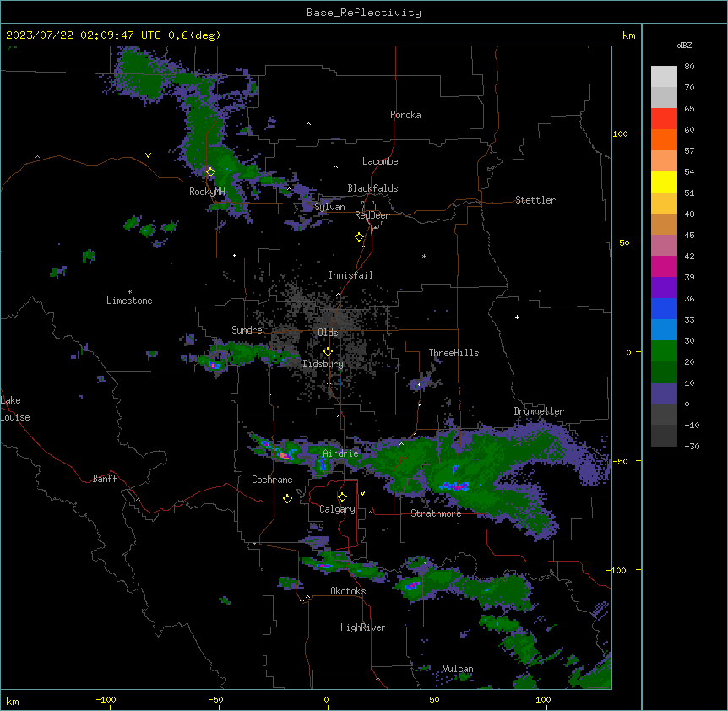This screenshot has height=711, width=728.
Task: Click the Airdrie city label
Action: click(340, 453)
